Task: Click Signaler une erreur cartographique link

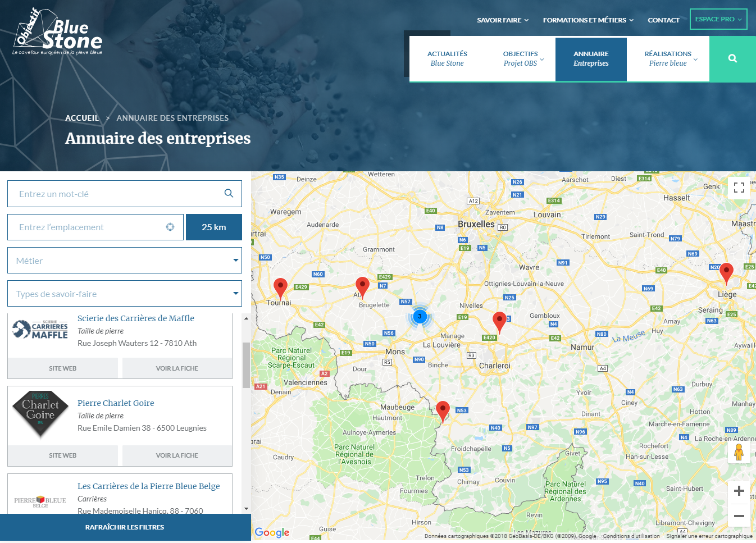Action: pyautogui.click(x=709, y=536)
